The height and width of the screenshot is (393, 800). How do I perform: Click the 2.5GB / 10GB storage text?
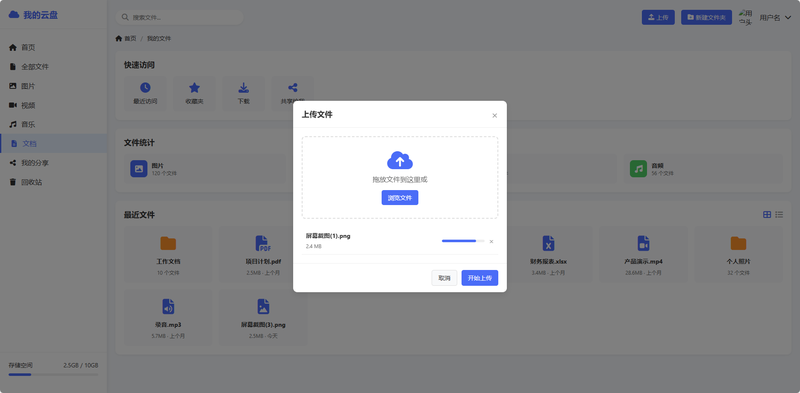point(81,365)
